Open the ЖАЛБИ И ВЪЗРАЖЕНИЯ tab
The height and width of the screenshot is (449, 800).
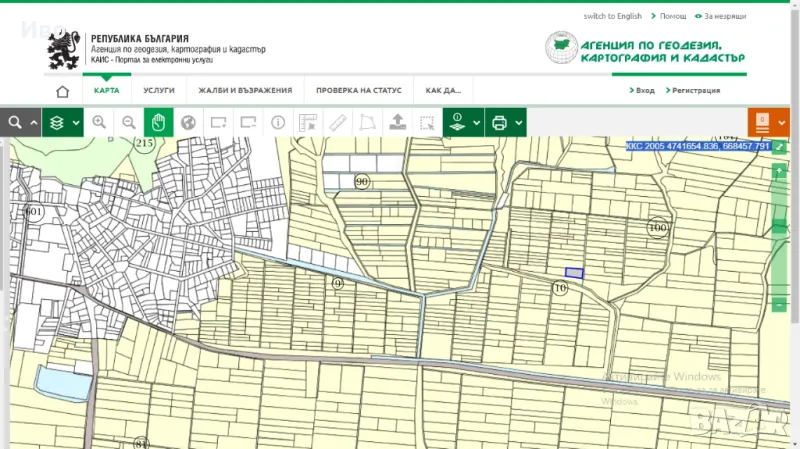(245, 90)
